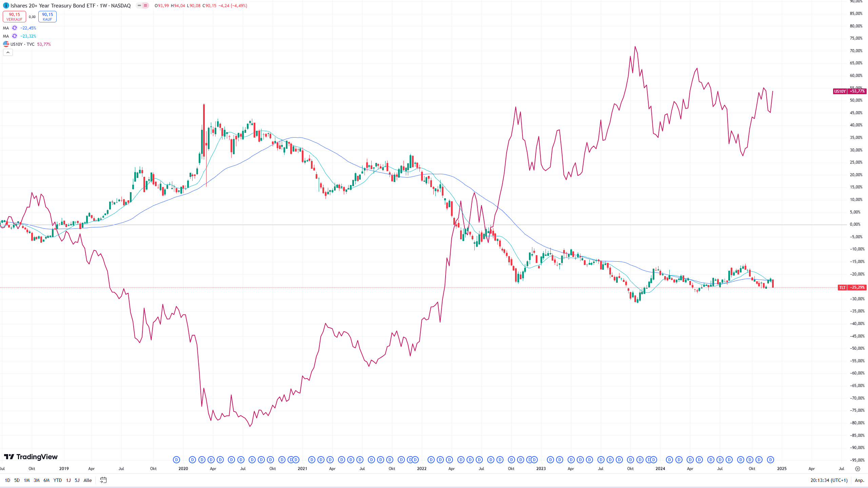Click the TLT −25,29% price scale label

click(852, 287)
